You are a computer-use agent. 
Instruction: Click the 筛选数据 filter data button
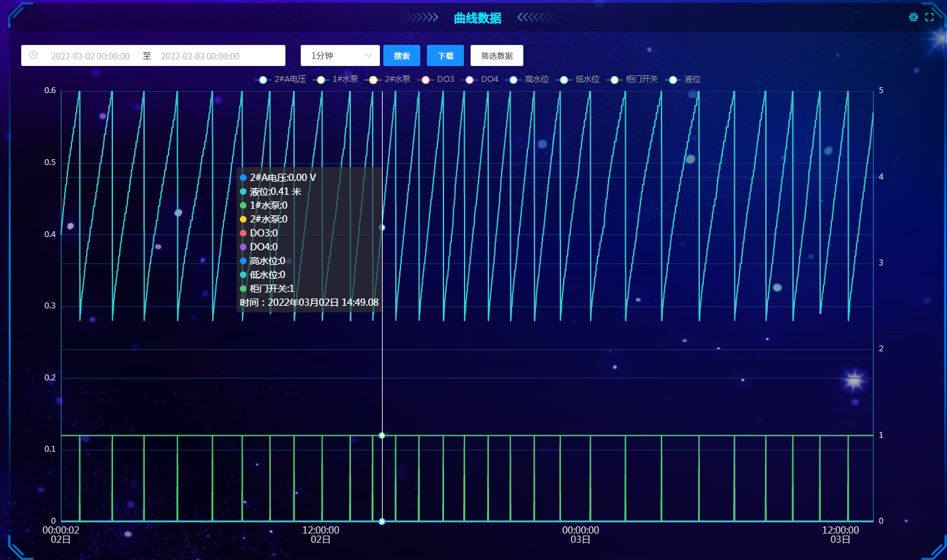point(497,55)
